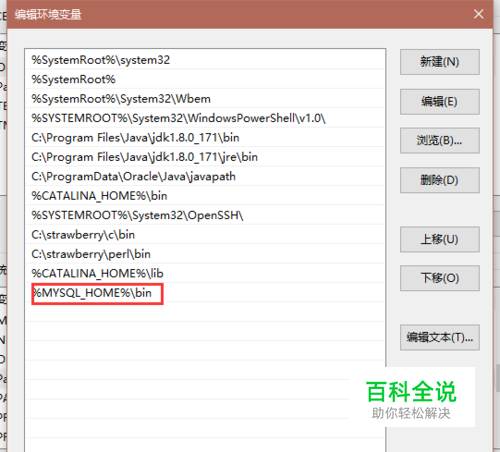Open the 浏览(B)... folder browser
500x452 pixels.
pos(440,141)
